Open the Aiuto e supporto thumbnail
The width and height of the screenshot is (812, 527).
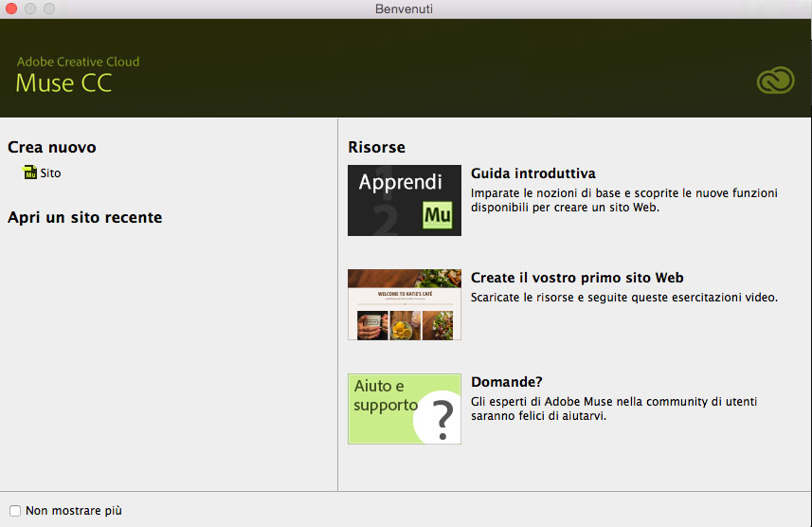(405, 409)
